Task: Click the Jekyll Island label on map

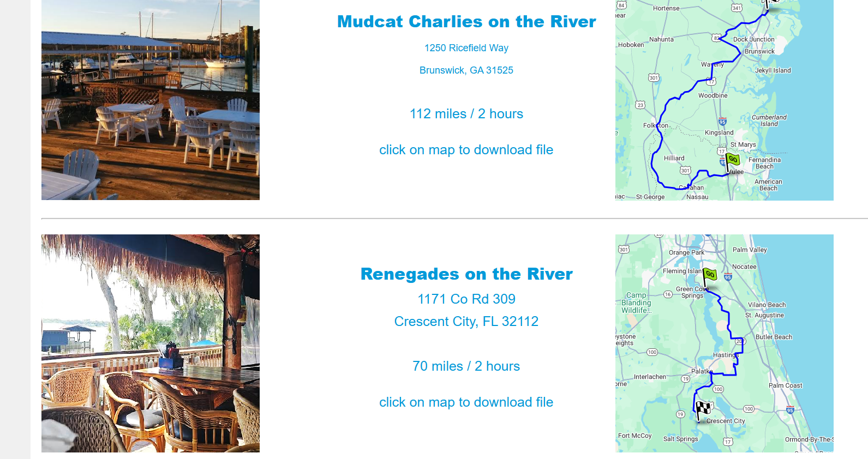Action: coord(773,70)
